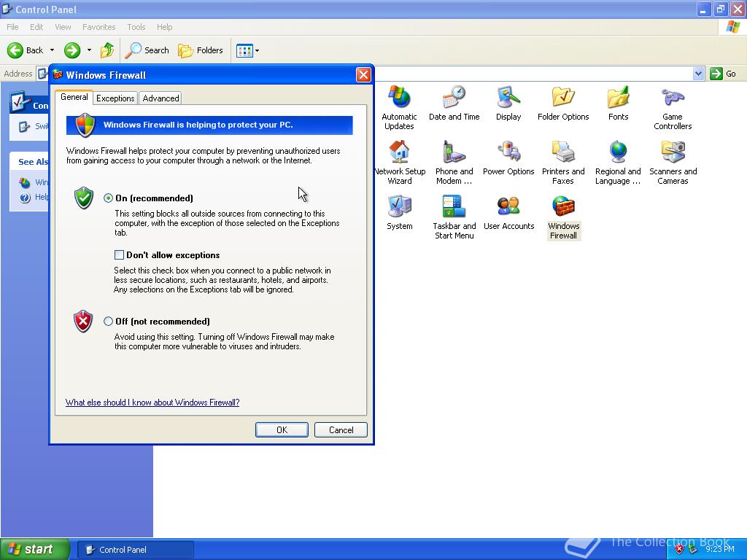Open the Address bar dropdown arrow
The height and width of the screenshot is (560, 747).
pyautogui.click(x=698, y=74)
